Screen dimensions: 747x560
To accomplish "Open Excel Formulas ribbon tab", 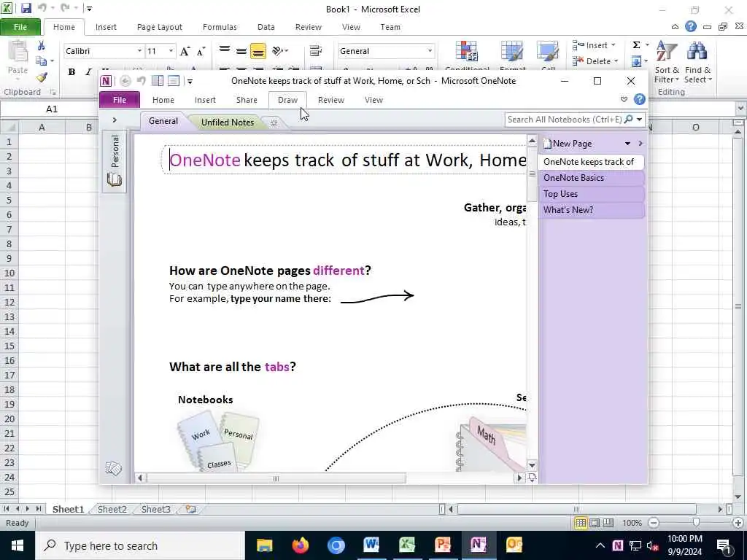I will tap(220, 27).
